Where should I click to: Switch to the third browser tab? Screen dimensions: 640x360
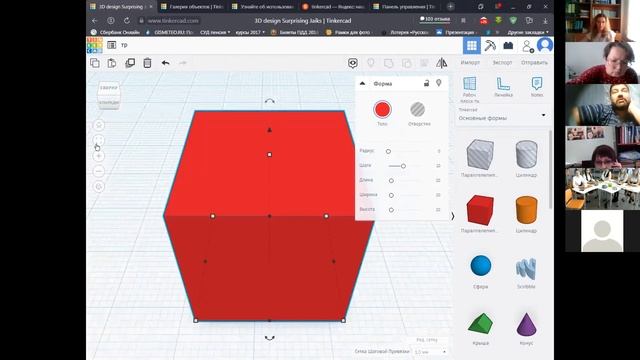(x=263, y=7)
